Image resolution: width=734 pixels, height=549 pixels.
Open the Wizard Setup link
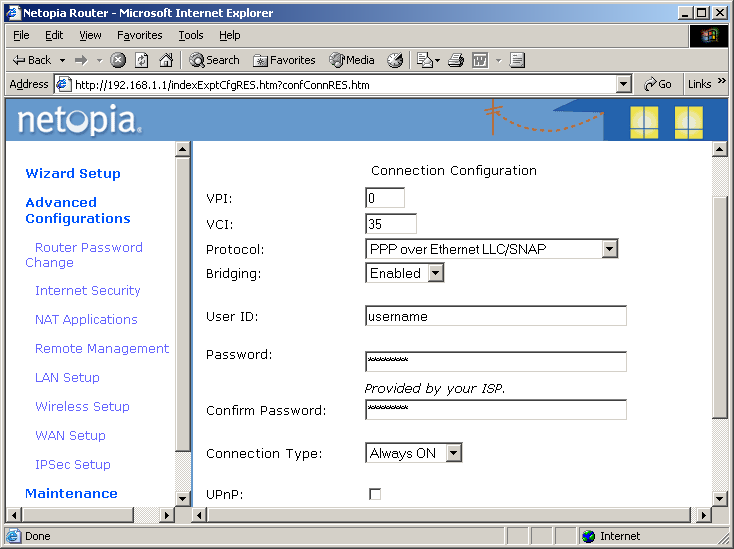point(73,173)
